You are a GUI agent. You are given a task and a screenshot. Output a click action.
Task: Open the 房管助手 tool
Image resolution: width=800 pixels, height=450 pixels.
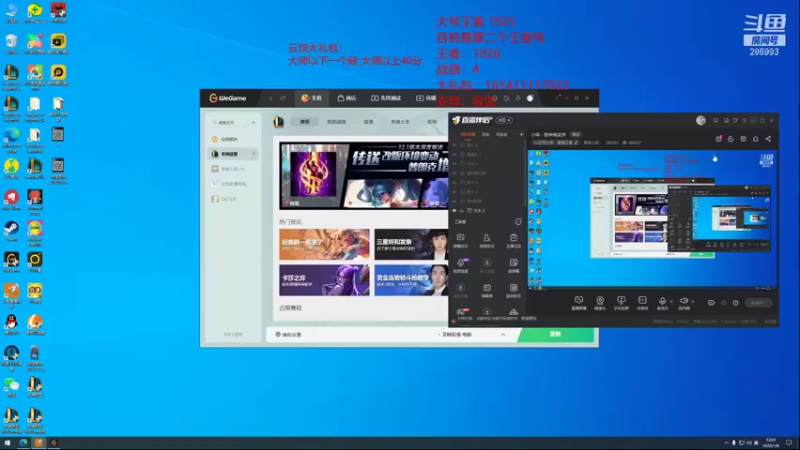click(x=487, y=241)
